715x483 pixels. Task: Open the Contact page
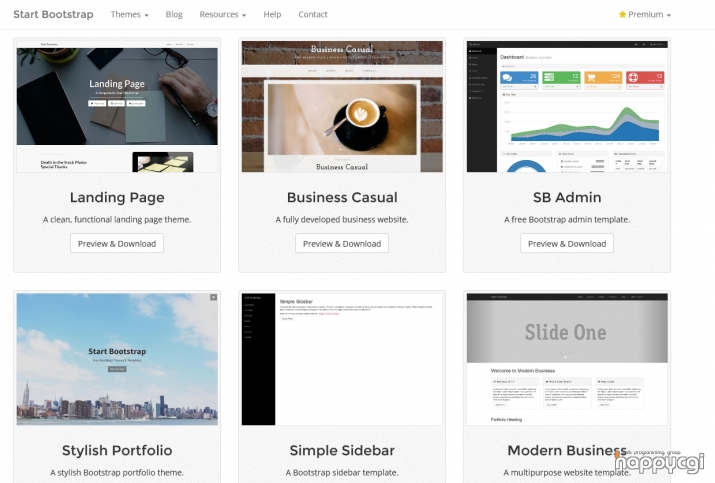pyautogui.click(x=313, y=15)
